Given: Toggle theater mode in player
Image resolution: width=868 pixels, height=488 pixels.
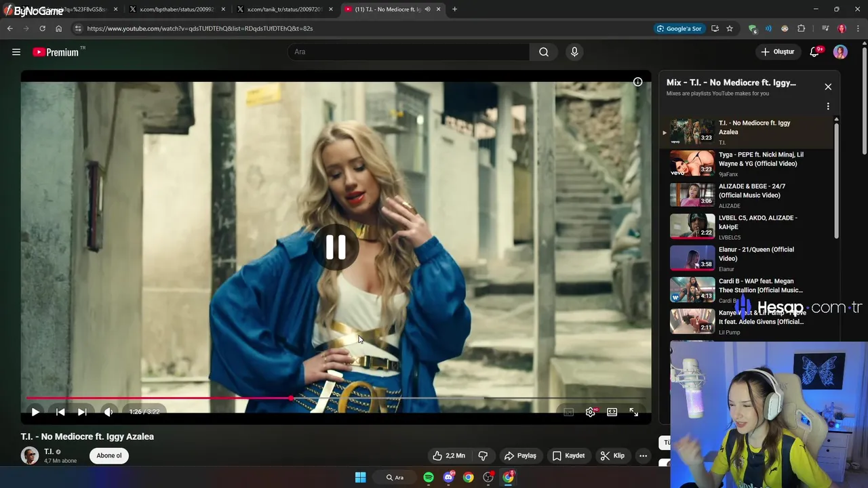Looking at the screenshot, I should point(612,411).
